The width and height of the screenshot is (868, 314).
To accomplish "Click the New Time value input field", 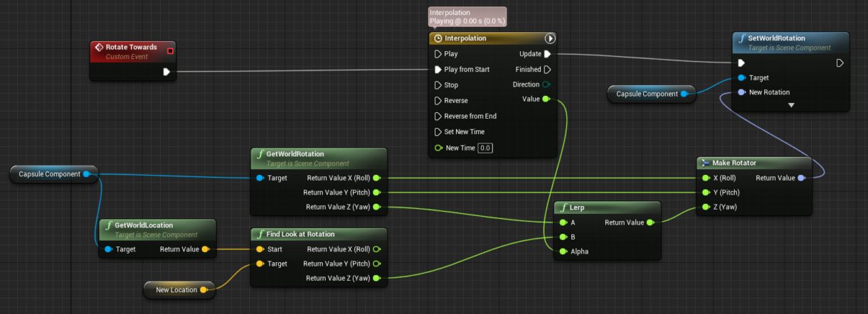I will click(x=485, y=148).
